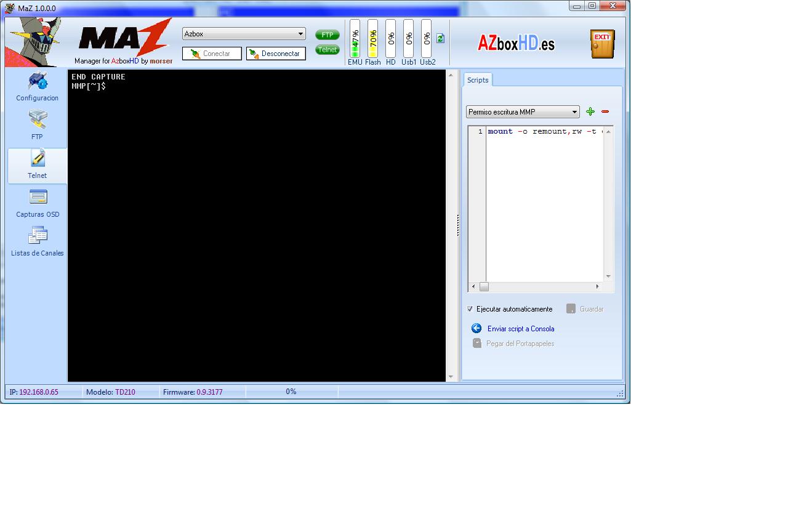Click the Conectar button
This screenshot has width=788, height=532.
[x=212, y=54]
